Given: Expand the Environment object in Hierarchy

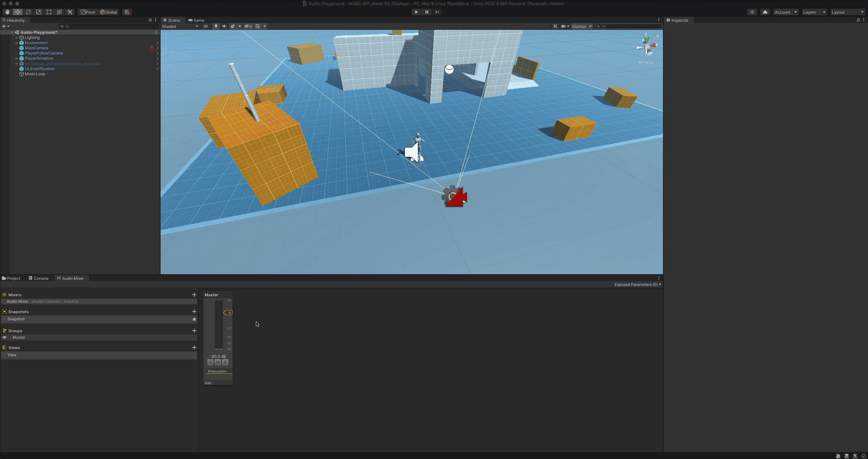Looking at the screenshot, I should (x=17, y=43).
